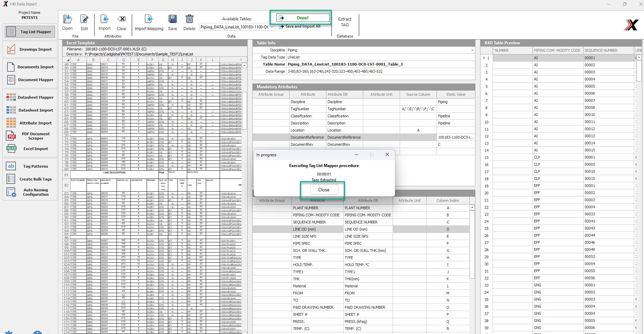Screen dimensions: 644x334
Task: Open Import Mapping tool
Action: point(149,19)
